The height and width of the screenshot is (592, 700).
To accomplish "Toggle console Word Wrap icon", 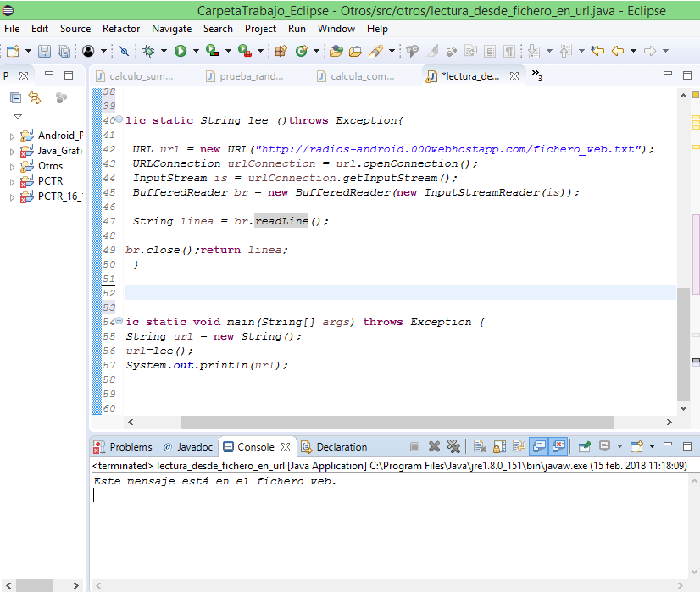I will click(x=519, y=446).
